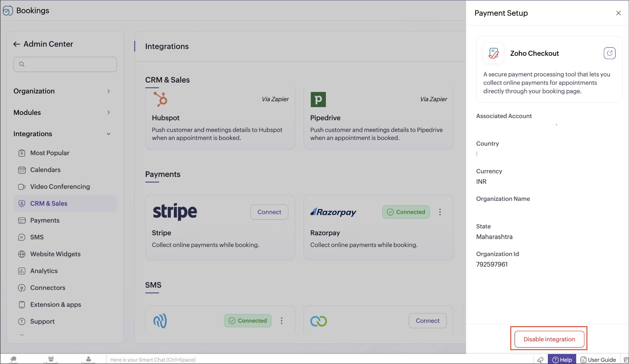Collapse the Integrations section
The image size is (629, 364).
[x=109, y=134]
